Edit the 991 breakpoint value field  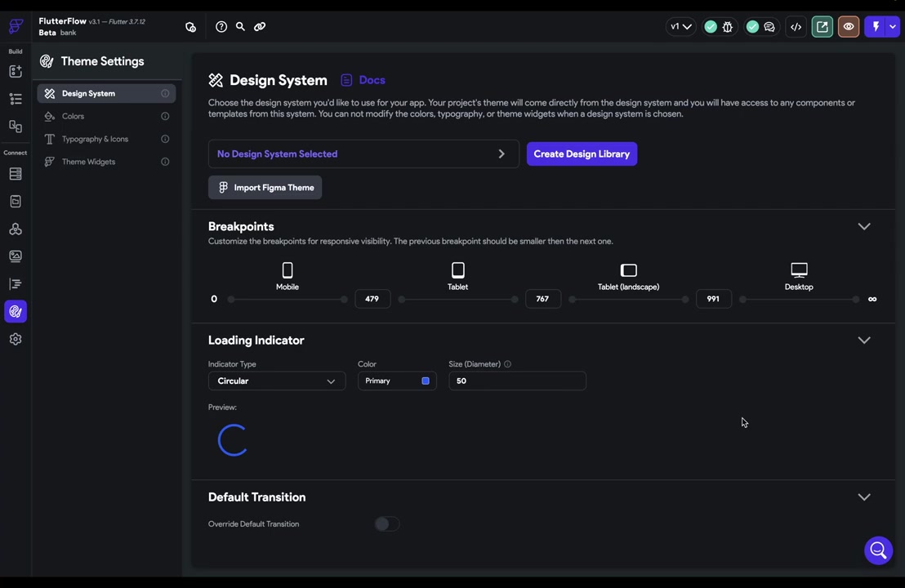713,299
